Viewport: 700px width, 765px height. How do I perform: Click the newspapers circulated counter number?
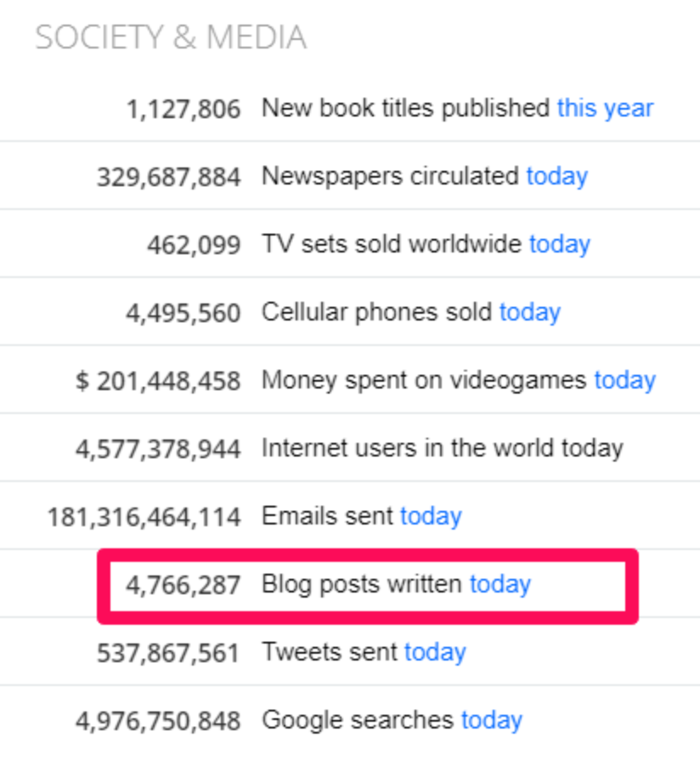point(168,177)
